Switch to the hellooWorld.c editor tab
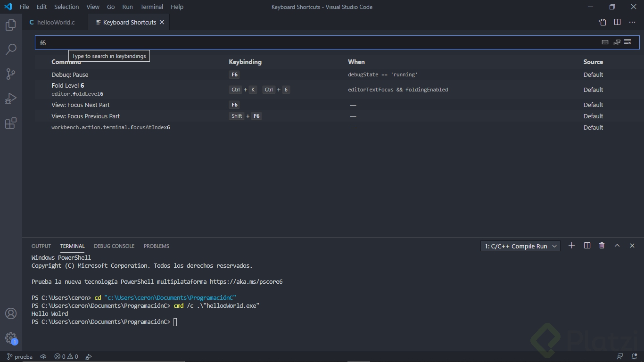The width and height of the screenshot is (644, 362). coord(55,22)
